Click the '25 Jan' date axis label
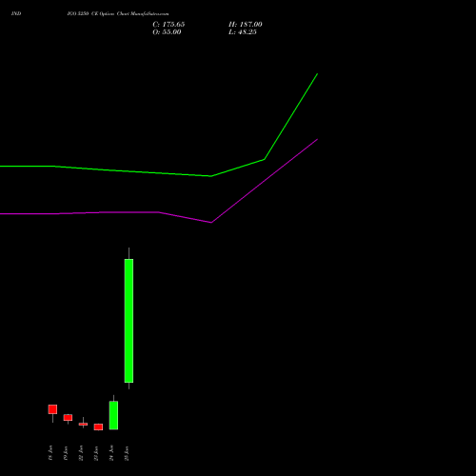Screen dimensions: 476x476 pyautogui.click(x=127, y=453)
